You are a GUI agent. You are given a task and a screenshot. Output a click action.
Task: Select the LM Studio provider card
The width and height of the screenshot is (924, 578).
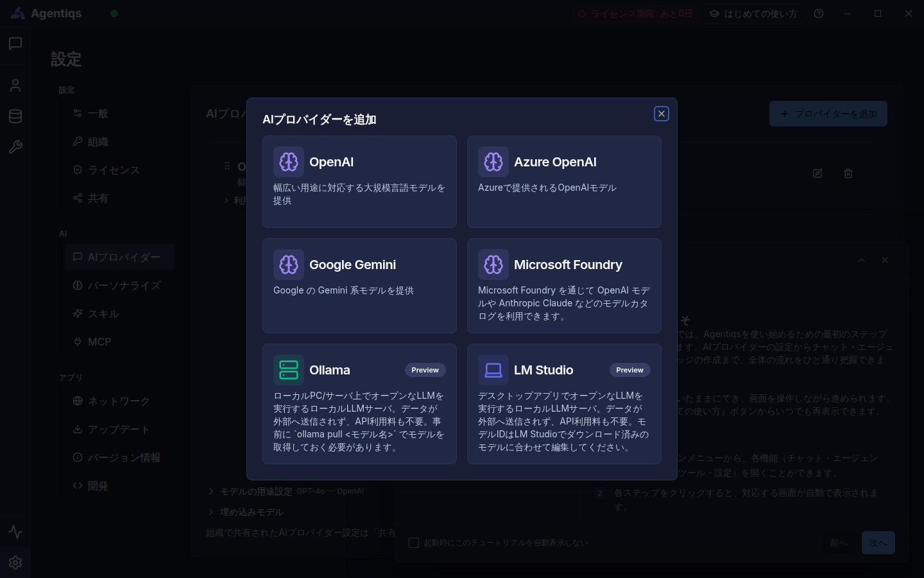(x=564, y=404)
